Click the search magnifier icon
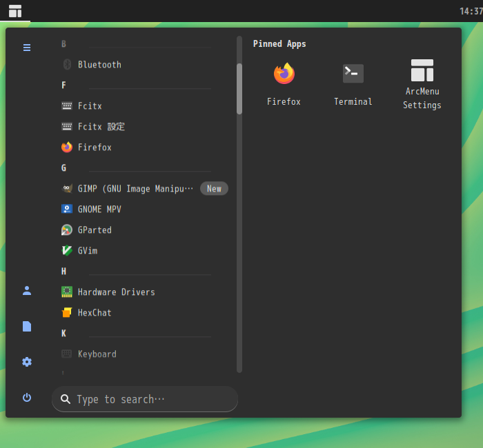This screenshot has width=483, height=448. (x=66, y=399)
